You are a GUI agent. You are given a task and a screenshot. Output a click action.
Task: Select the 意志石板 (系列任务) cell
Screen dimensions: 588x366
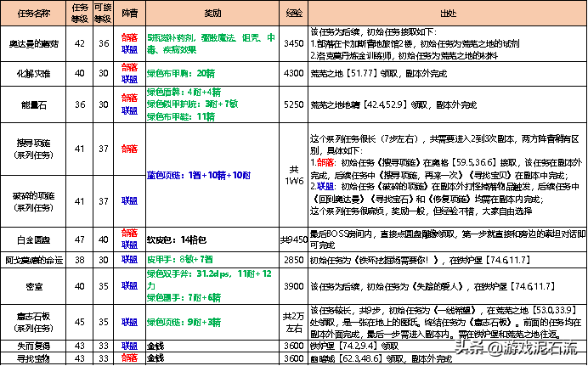tap(33, 322)
